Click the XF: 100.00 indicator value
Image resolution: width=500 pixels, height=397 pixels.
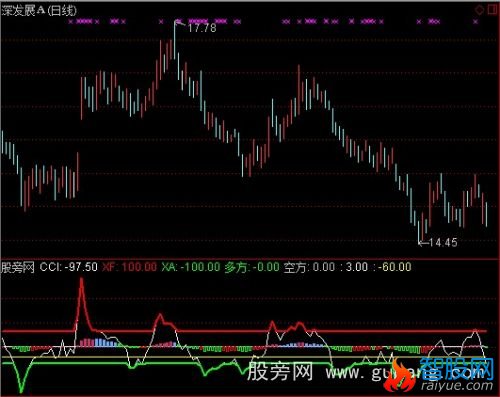point(129,267)
